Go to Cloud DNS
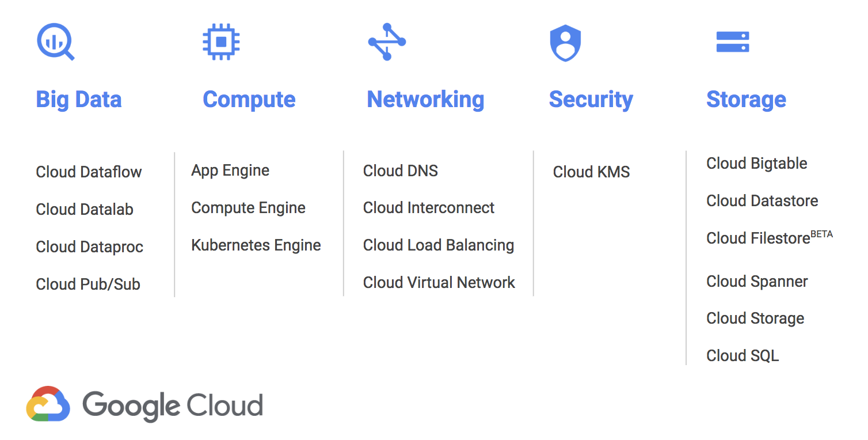 coord(401,171)
